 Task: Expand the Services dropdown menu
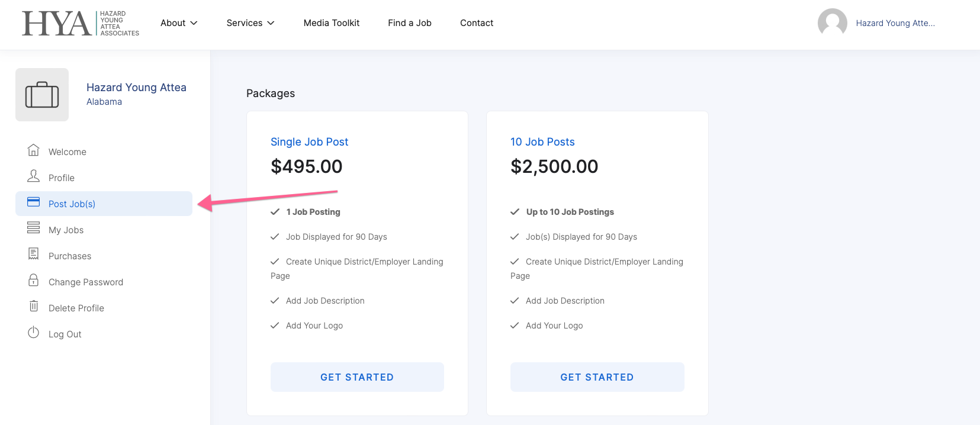pos(250,23)
